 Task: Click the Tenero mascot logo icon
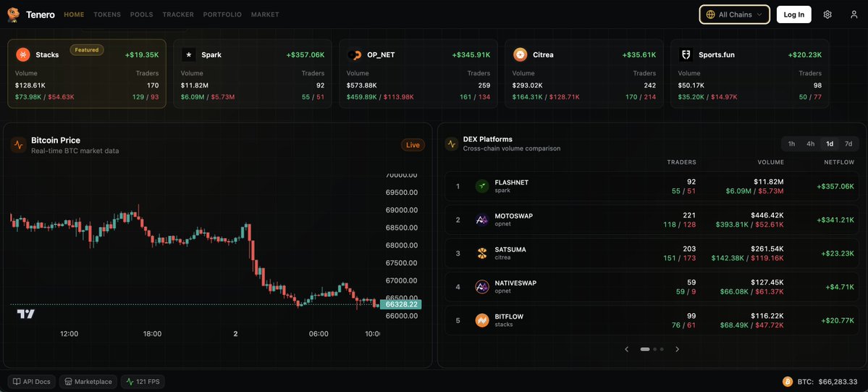point(13,15)
